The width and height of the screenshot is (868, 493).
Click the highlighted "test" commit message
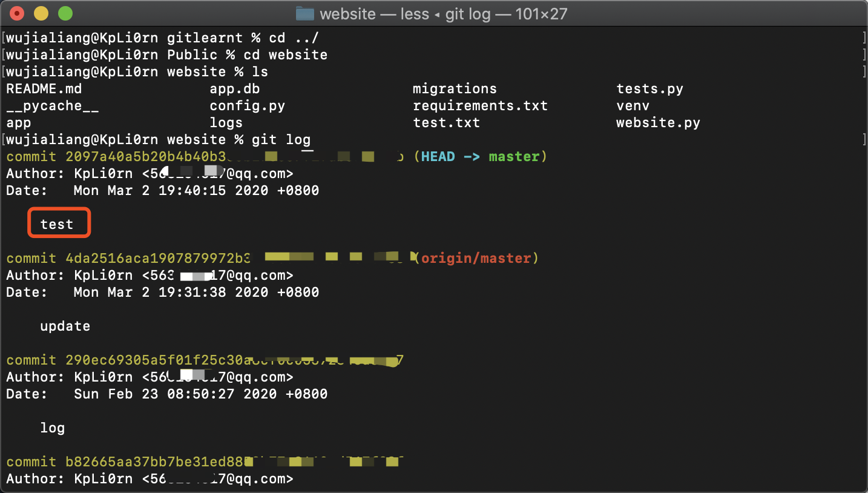click(x=57, y=224)
